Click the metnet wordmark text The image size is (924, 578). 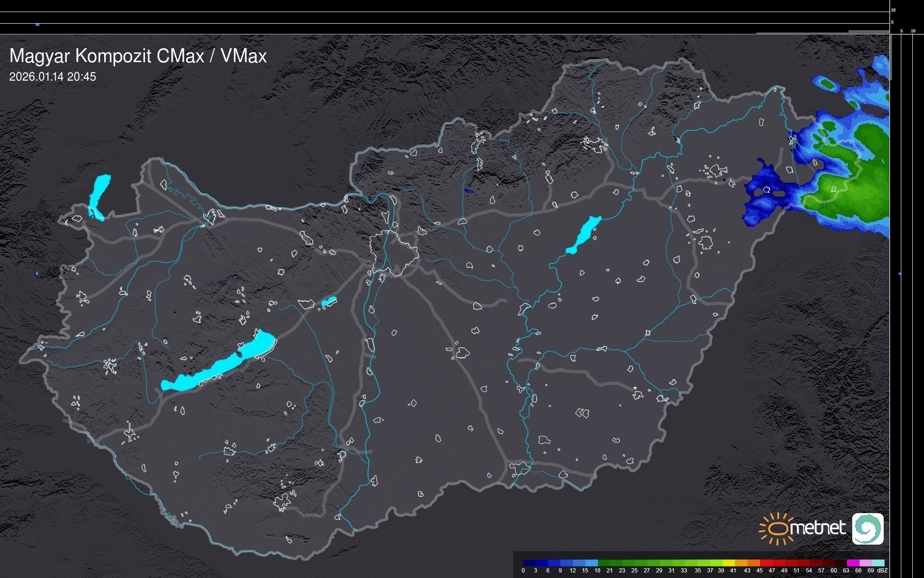coord(818,528)
